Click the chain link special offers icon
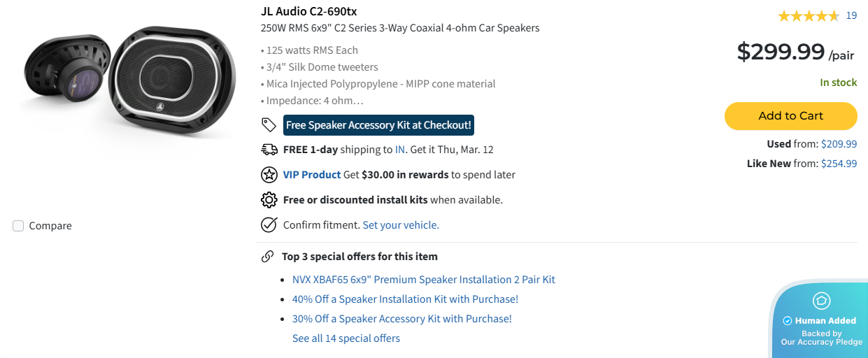Viewport: 868px width, 358px height. pos(267,257)
